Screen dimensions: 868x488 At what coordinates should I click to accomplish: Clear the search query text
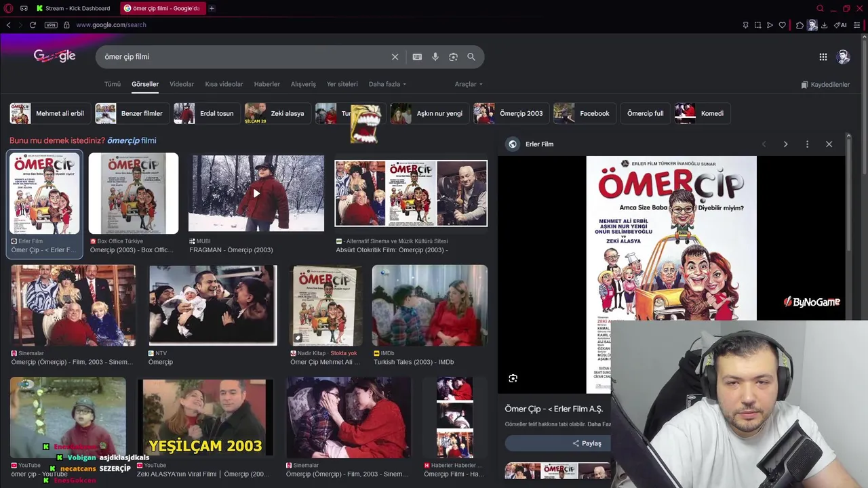[395, 57]
